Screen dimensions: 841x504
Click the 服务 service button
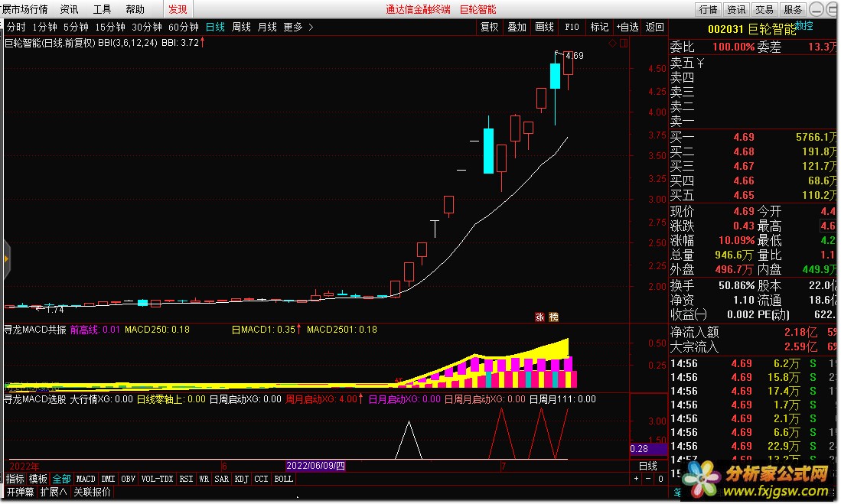[793, 9]
